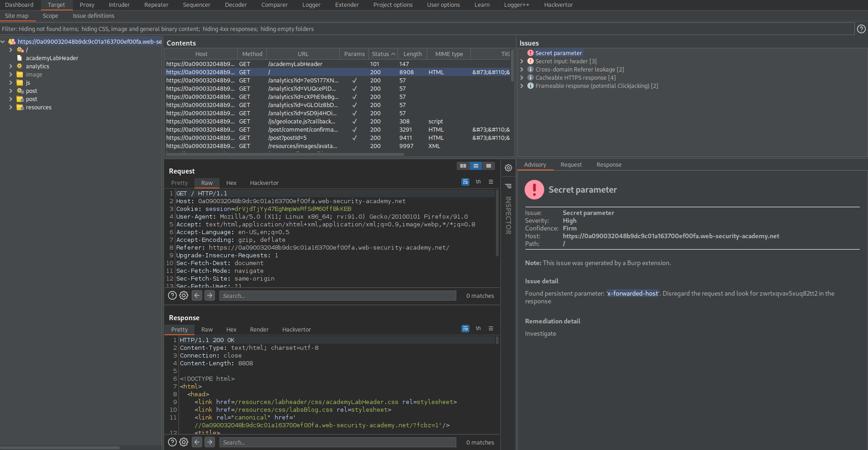
Task: Expand the resources folder in site map
Action: [11, 107]
